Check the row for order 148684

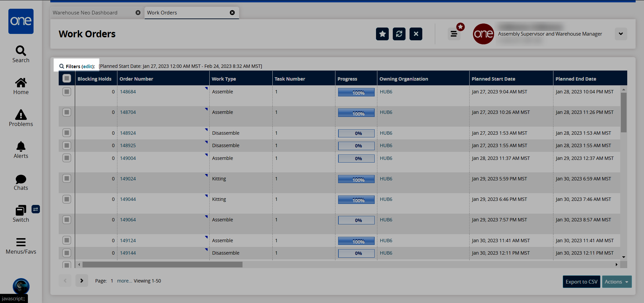(67, 92)
